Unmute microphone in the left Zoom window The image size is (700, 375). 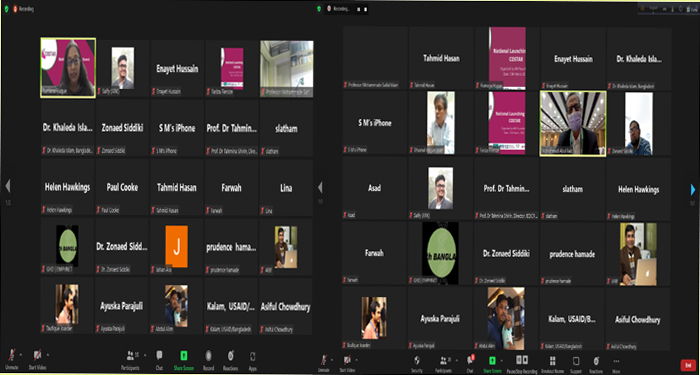(x=11, y=360)
